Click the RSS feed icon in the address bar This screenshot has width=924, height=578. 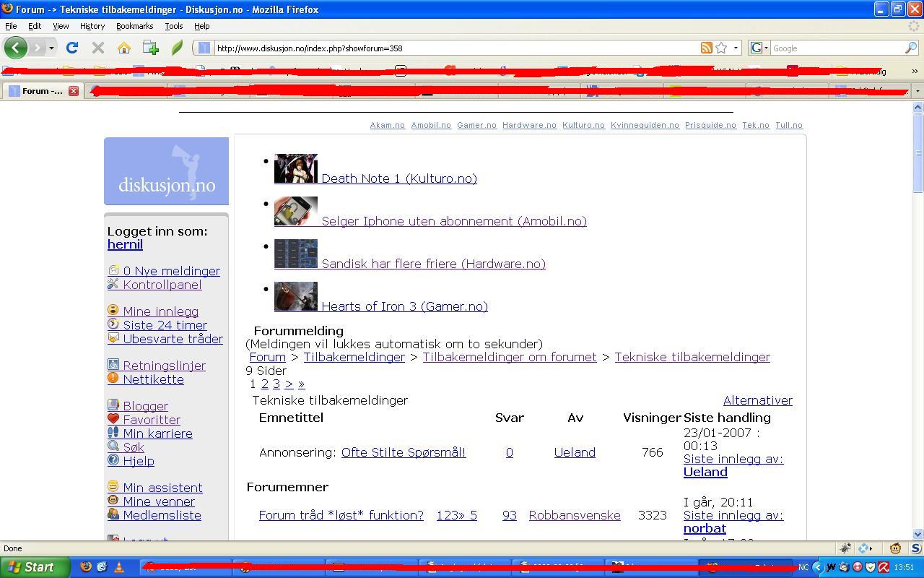coord(707,48)
